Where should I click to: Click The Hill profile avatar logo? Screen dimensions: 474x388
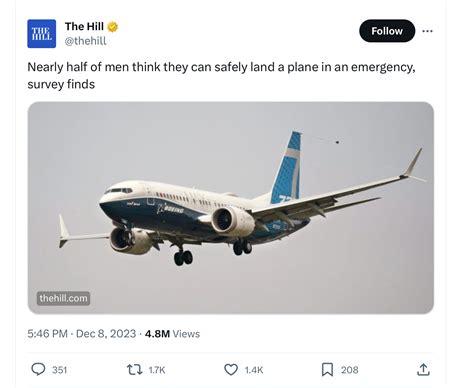[x=42, y=34]
